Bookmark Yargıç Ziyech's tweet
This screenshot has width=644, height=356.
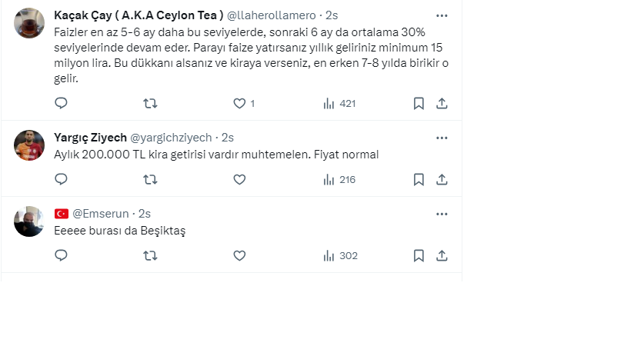[x=419, y=179]
